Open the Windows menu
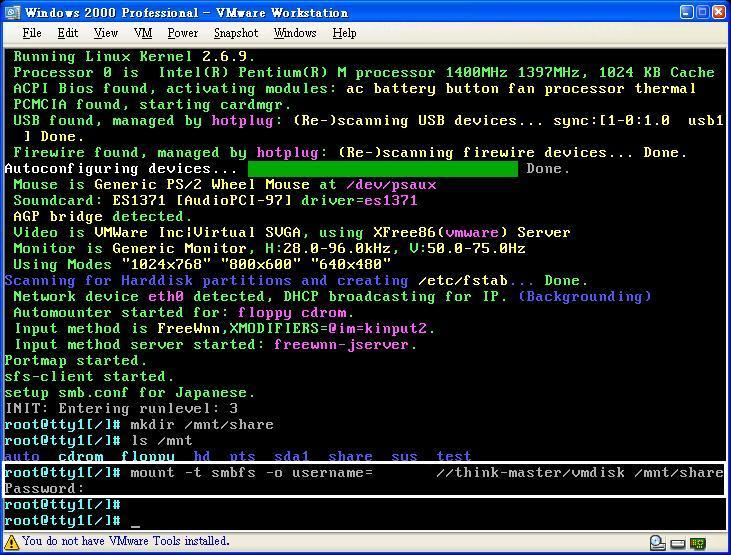Viewport: 731px width, 555px height. tap(295, 33)
